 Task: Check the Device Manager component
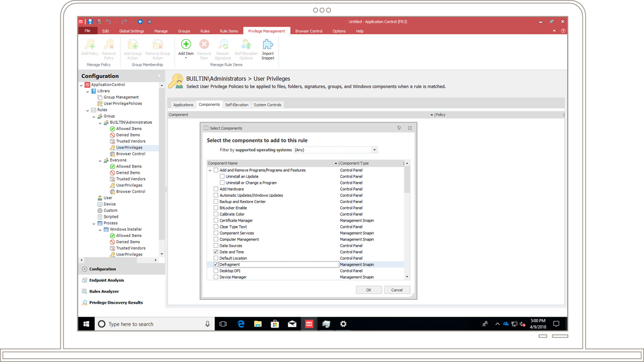pyautogui.click(x=216, y=277)
